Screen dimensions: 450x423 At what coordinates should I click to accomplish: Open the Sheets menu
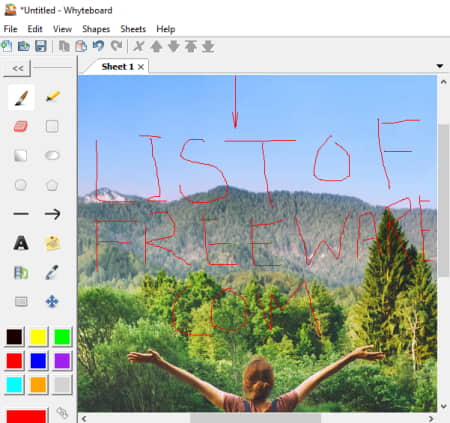[133, 29]
